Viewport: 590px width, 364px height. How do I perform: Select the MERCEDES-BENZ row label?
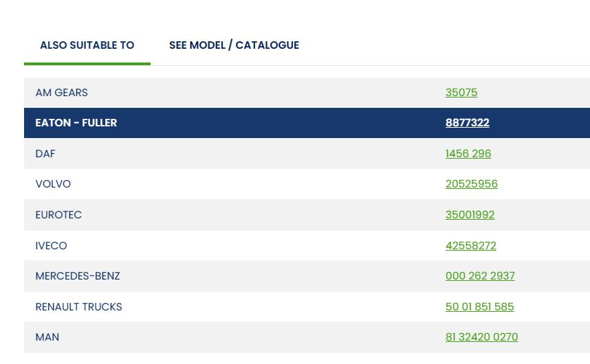tap(78, 276)
